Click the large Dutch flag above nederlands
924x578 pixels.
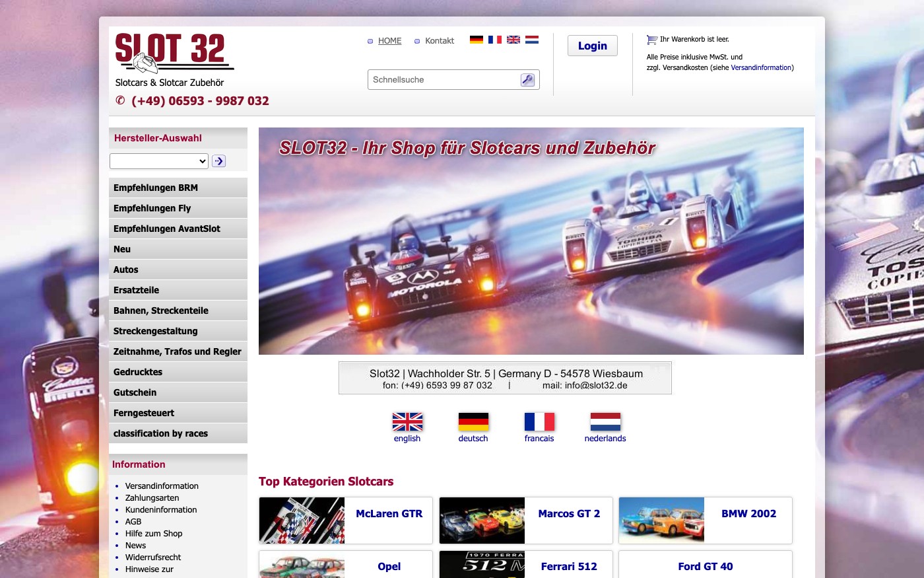(x=605, y=421)
